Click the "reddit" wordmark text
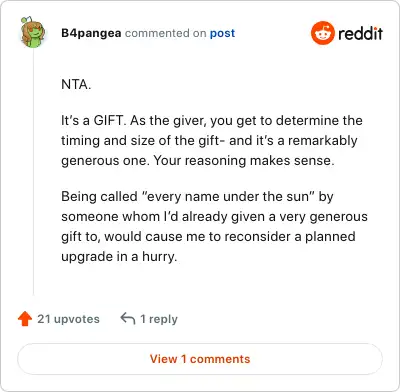The width and height of the screenshot is (400, 392). 360,33
